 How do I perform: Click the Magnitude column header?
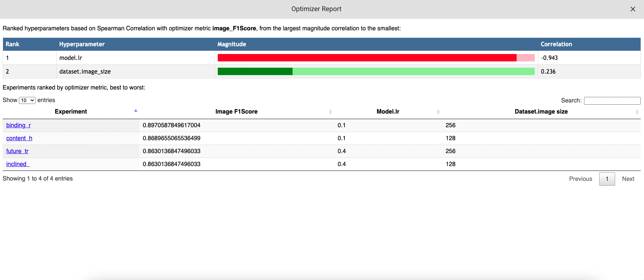coord(231,44)
